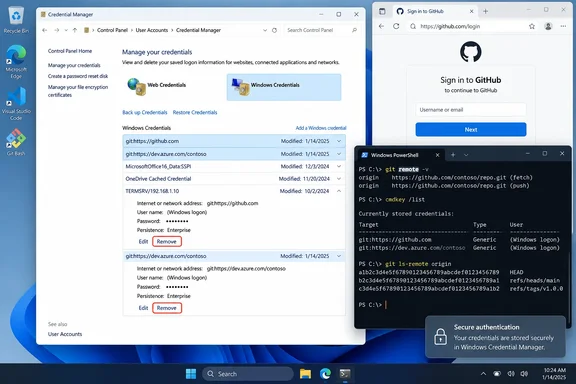The width and height of the screenshot is (576, 384).
Task: Open Manage your credentials sidebar link
Action: tap(74, 65)
